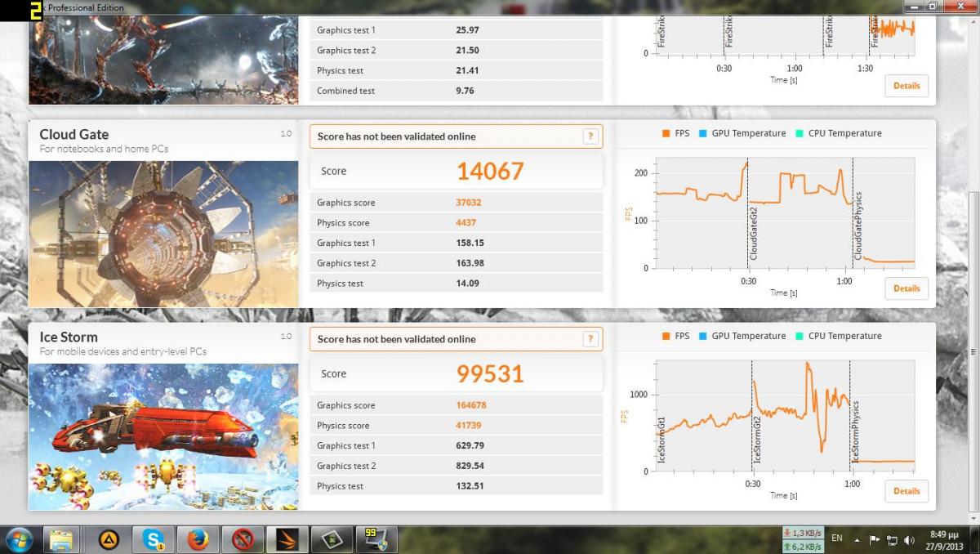Open Firefox from the taskbar

coord(198,539)
